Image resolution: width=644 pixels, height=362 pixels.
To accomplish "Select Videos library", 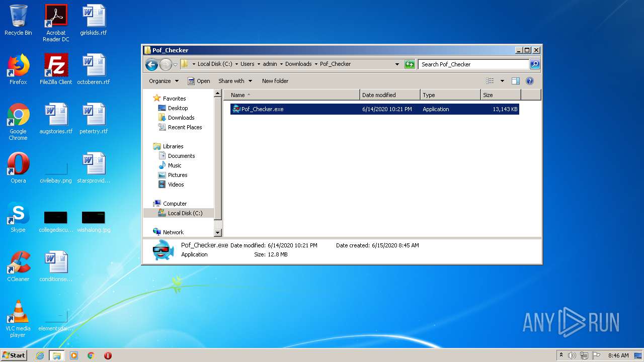I will 176,185.
